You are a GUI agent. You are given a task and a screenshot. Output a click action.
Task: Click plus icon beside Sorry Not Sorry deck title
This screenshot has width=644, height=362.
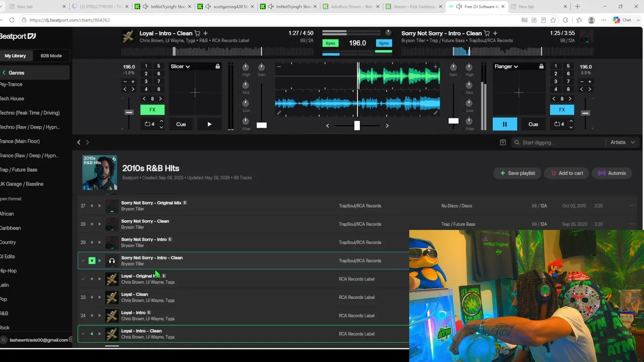pos(495,33)
